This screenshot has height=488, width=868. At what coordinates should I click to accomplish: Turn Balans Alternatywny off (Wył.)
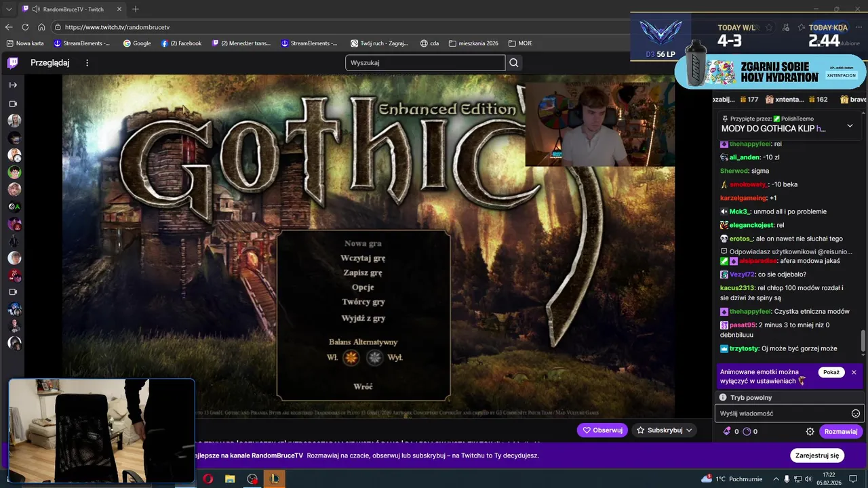[375, 357]
